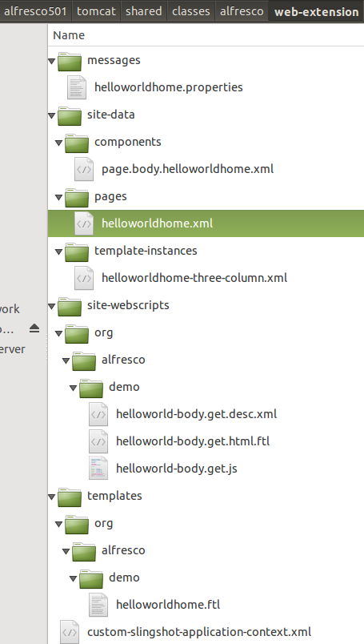Go to alfresco in path bar
This screenshot has height=644, width=364.
[x=242, y=11]
